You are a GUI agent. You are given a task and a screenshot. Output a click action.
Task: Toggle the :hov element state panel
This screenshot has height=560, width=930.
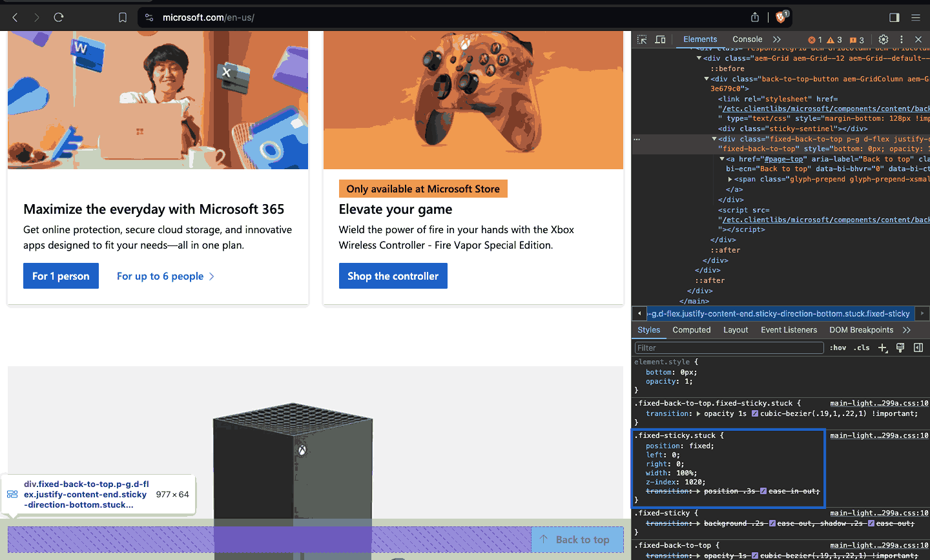point(838,347)
